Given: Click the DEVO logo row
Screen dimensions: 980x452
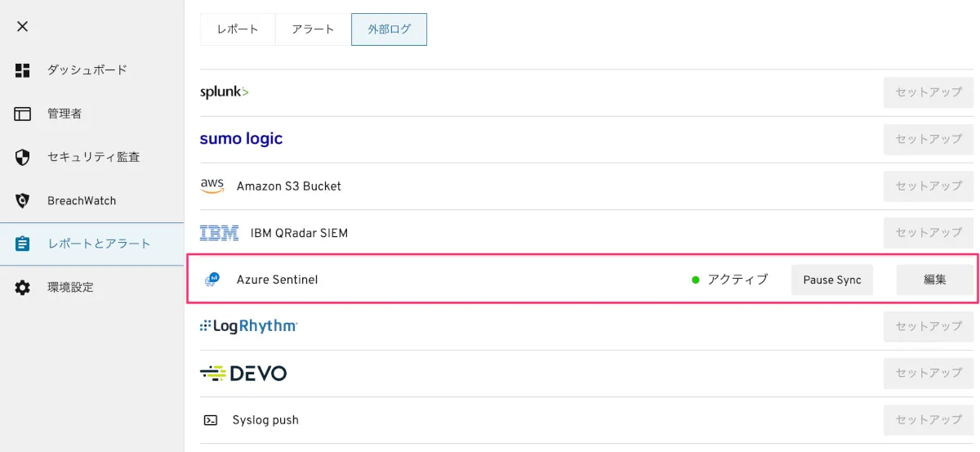Looking at the screenshot, I should coord(243,374).
